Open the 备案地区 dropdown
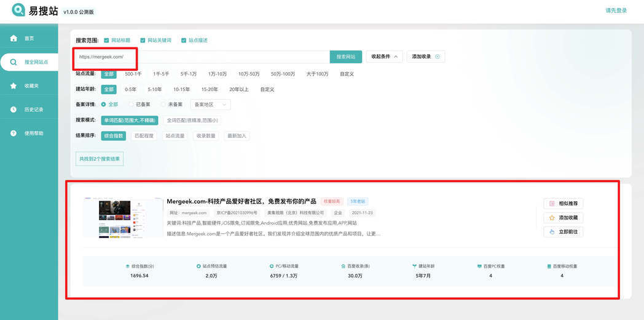644x320 pixels. pyautogui.click(x=211, y=105)
